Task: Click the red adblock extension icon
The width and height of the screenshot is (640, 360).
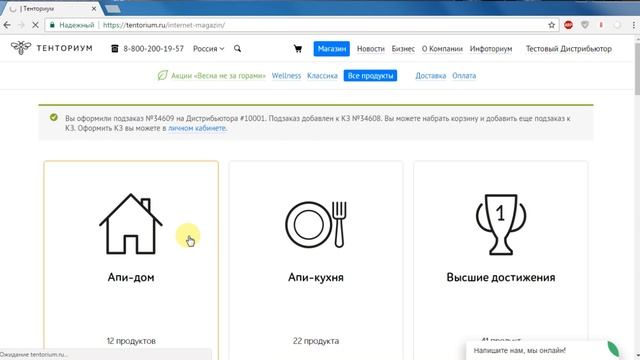Action: [x=568, y=25]
